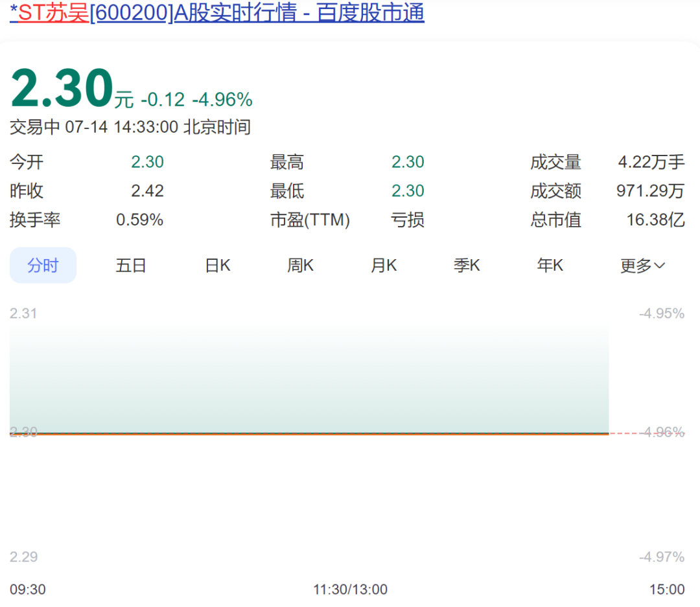Click the 11:30/13:00 time axis label

tap(350, 590)
